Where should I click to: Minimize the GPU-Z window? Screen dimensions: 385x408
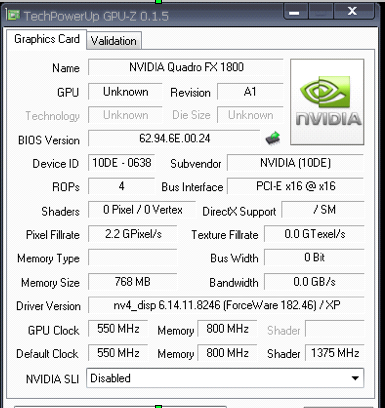[x=295, y=12]
